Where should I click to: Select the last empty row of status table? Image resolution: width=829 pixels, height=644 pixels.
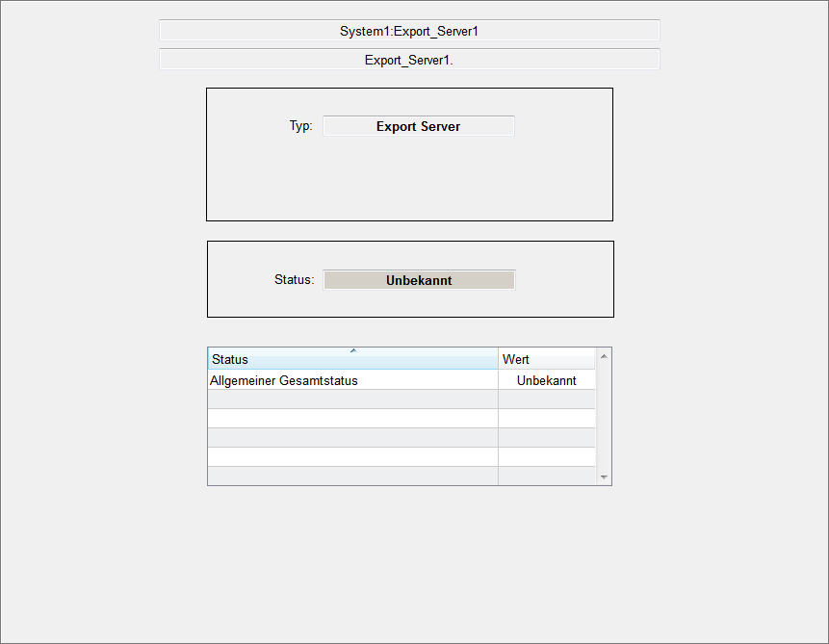352,476
